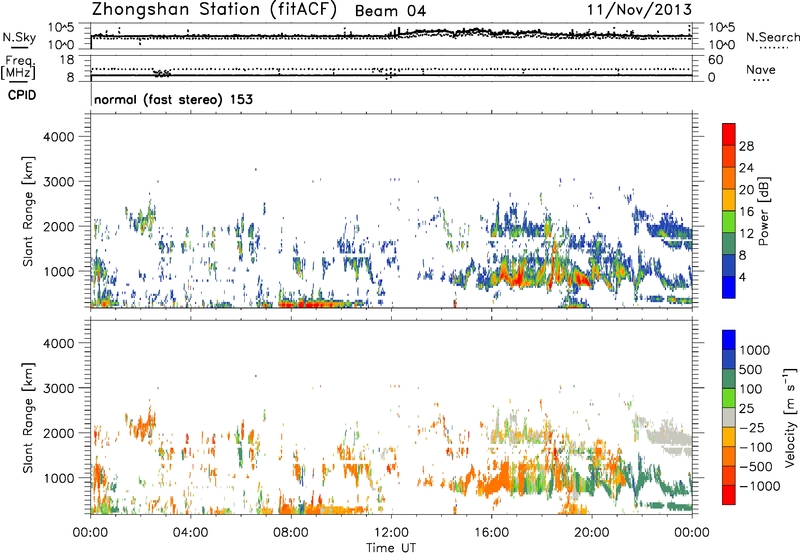Click the 'CPID' row label
800x554 pixels.
(22, 95)
